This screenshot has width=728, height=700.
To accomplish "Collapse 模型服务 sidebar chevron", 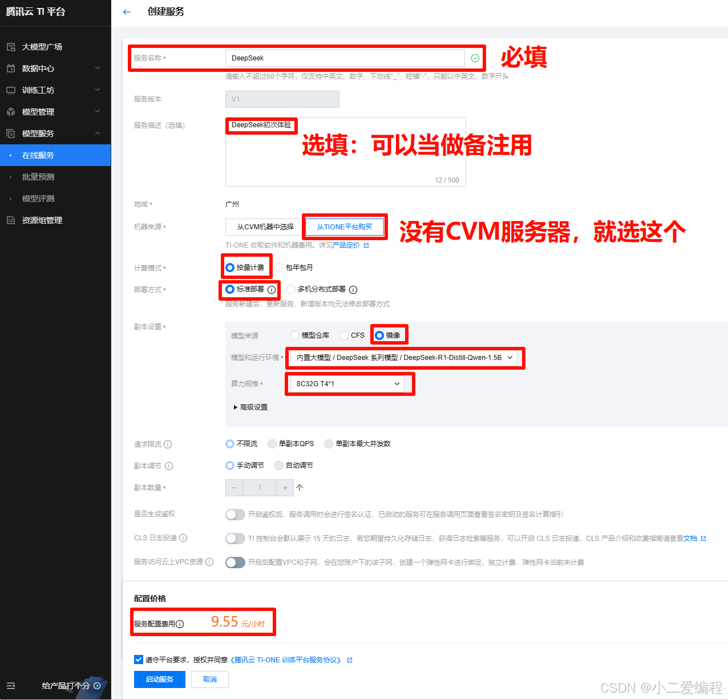I will point(98,133).
